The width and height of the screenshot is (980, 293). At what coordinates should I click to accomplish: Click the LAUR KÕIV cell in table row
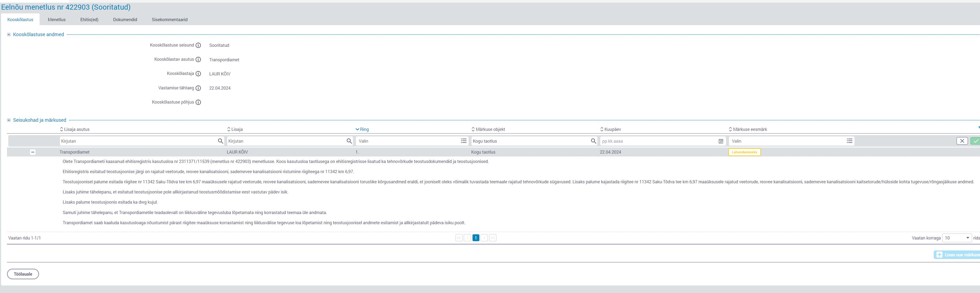pos(237,152)
